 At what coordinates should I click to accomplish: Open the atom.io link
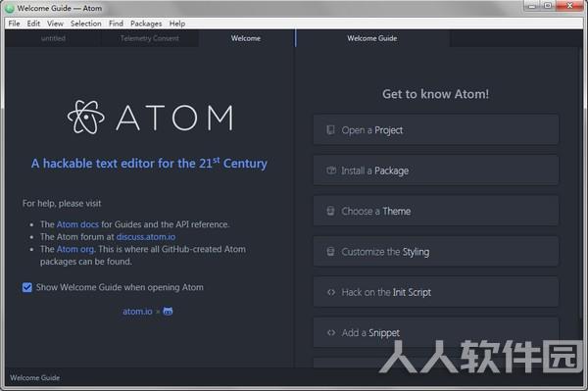point(137,312)
